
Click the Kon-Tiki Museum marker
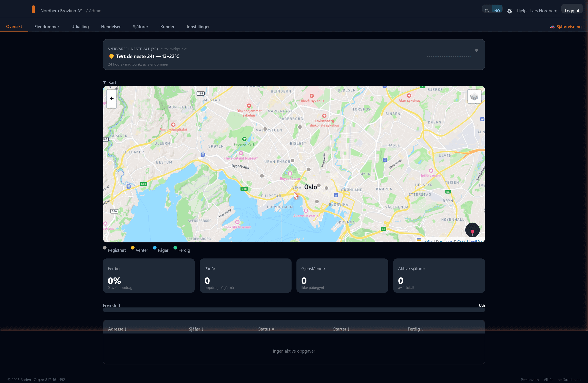pos(237,222)
